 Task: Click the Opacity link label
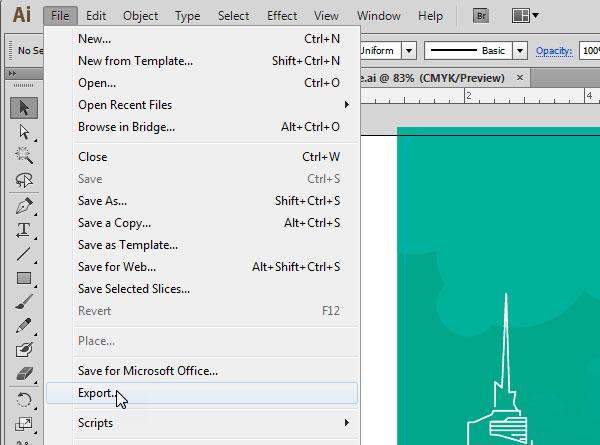click(554, 51)
